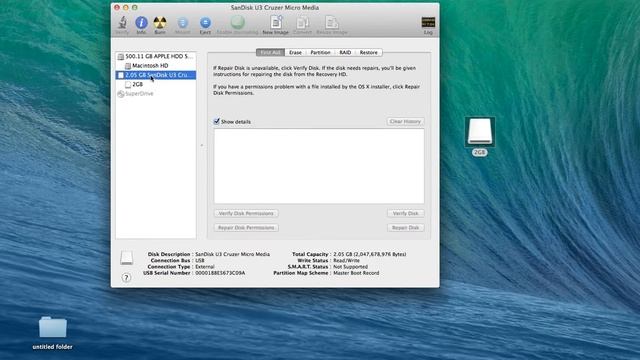Click the Repair Disk button

405,228
